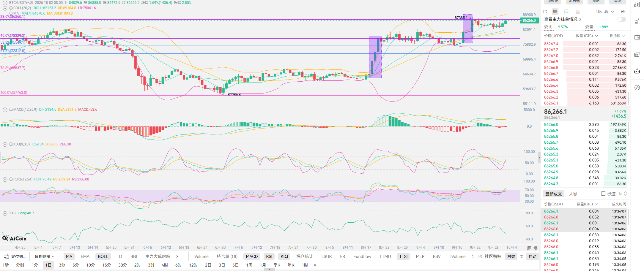This screenshot has height=271, width=644.
Task: Toggle the BOLL indicator chip
Action: click(x=103, y=256)
